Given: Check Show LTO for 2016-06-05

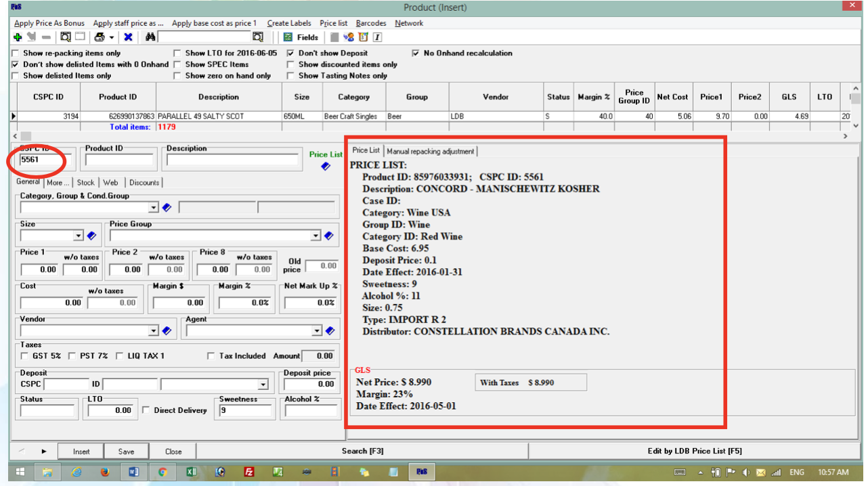Looking at the screenshot, I should point(178,53).
